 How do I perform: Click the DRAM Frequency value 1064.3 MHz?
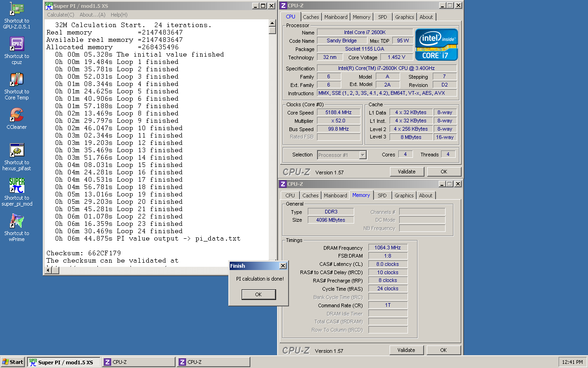coord(388,248)
